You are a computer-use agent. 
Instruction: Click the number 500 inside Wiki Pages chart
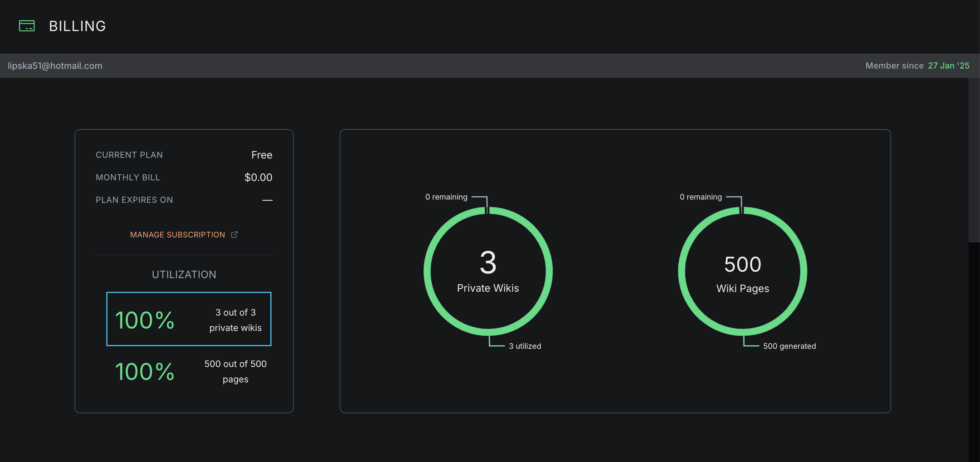tap(743, 264)
